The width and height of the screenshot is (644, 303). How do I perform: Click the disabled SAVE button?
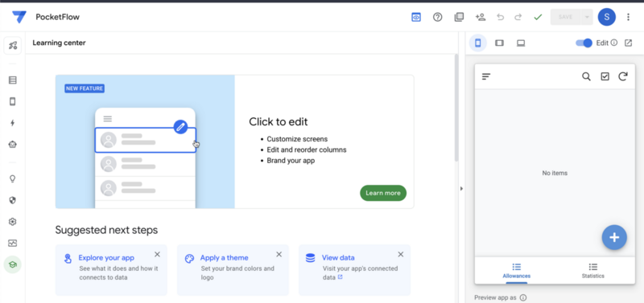[x=565, y=17]
